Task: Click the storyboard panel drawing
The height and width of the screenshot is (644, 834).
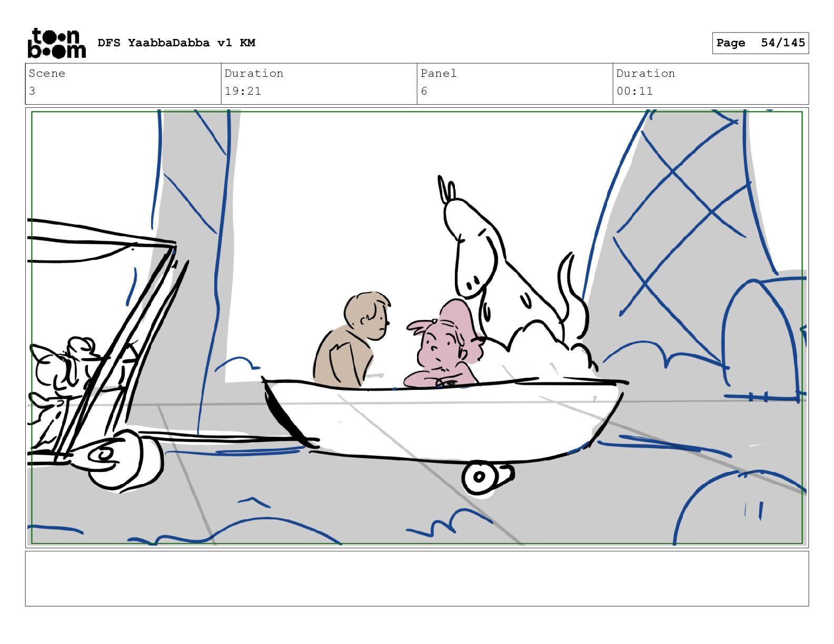Action: (x=417, y=328)
